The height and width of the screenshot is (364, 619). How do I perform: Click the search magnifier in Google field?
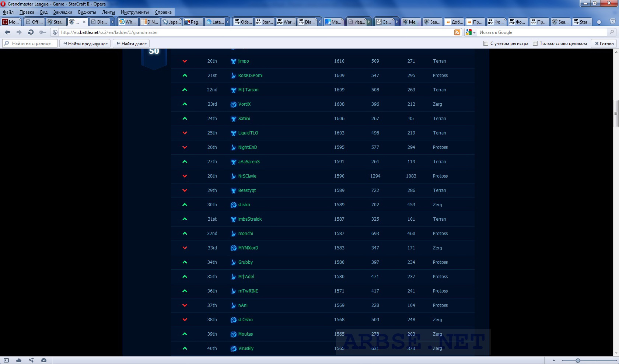coord(612,32)
